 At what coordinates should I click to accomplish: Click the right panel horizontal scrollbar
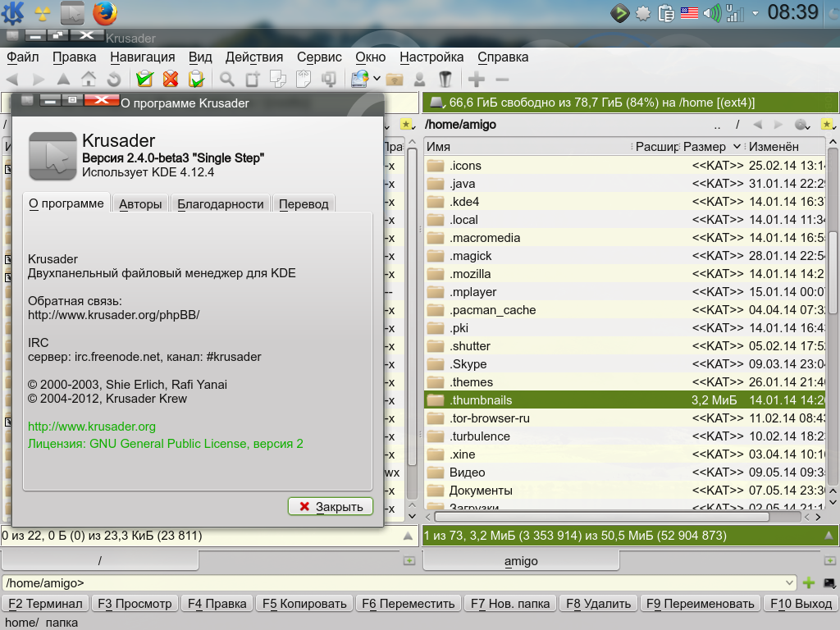tap(601, 517)
